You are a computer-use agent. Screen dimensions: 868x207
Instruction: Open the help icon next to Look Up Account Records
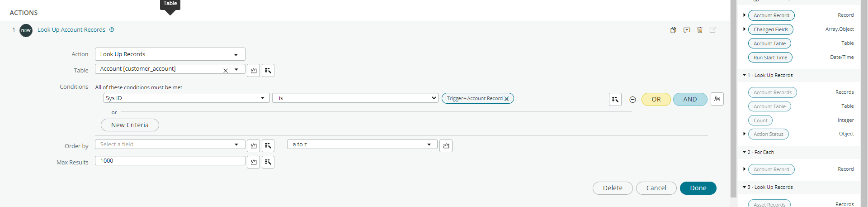[x=112, y=29]
